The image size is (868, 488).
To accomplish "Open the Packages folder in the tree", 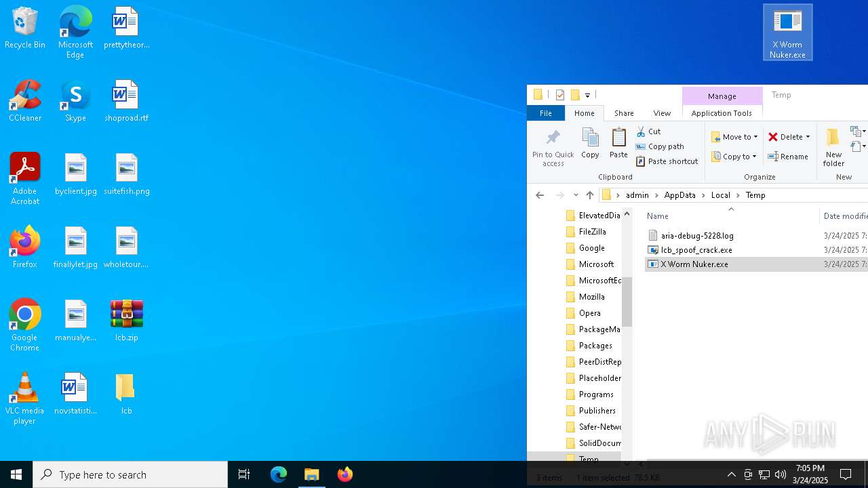I will pos(595,346).
